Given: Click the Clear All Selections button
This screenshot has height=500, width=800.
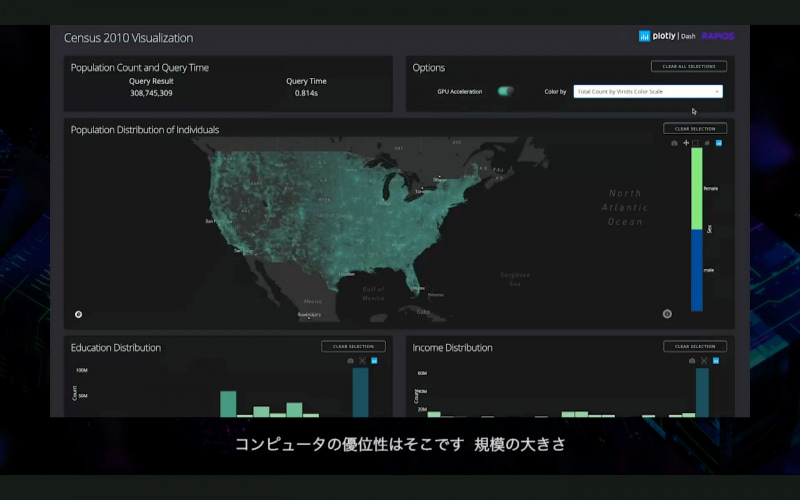Looking at the screenshot, I should click(689, 66).
